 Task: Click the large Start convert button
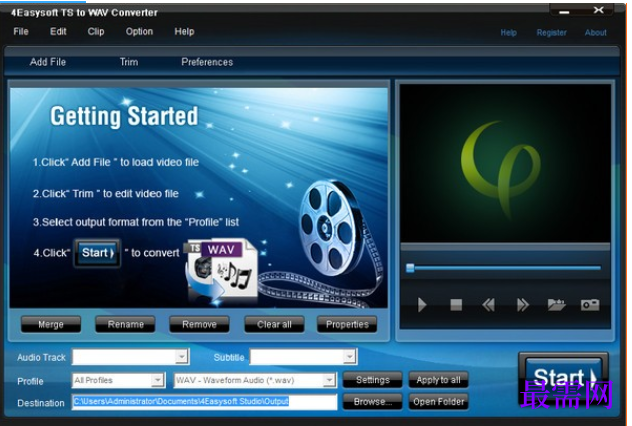coord(563,379)
